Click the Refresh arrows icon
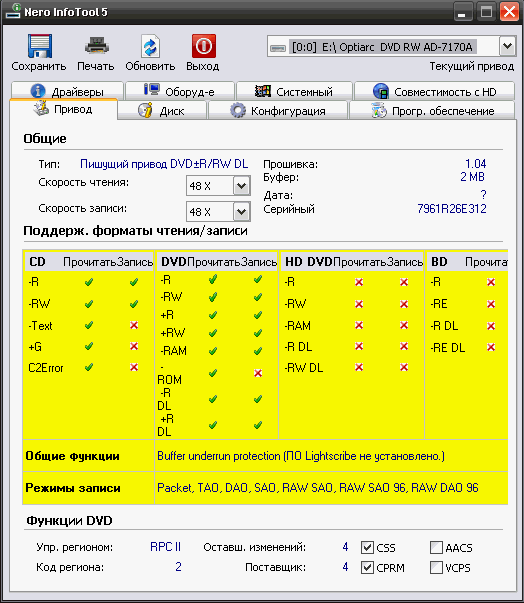Screen dimensions: 524x603 coord(150,47)
